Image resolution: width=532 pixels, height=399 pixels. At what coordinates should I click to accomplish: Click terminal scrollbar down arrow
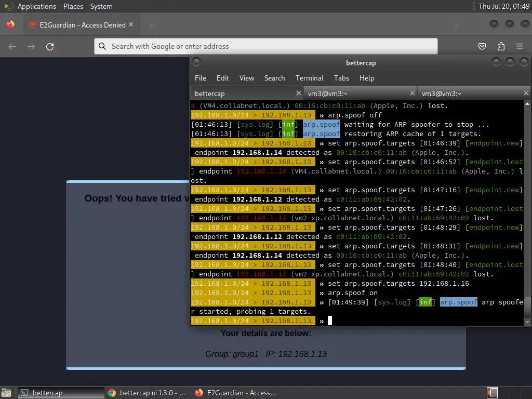tap(527, 322)
